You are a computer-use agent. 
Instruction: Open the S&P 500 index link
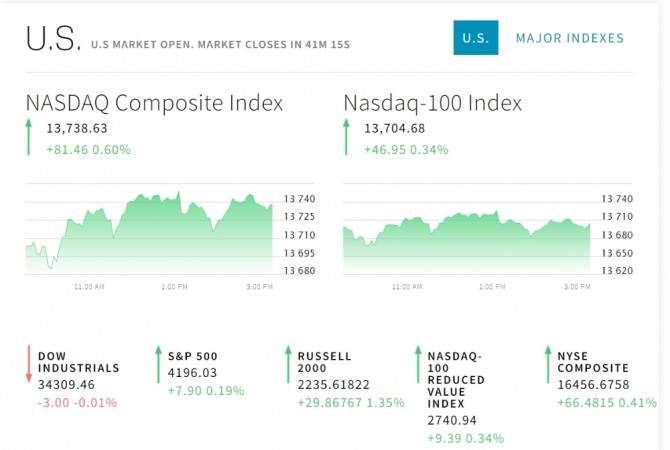point(193,356)
